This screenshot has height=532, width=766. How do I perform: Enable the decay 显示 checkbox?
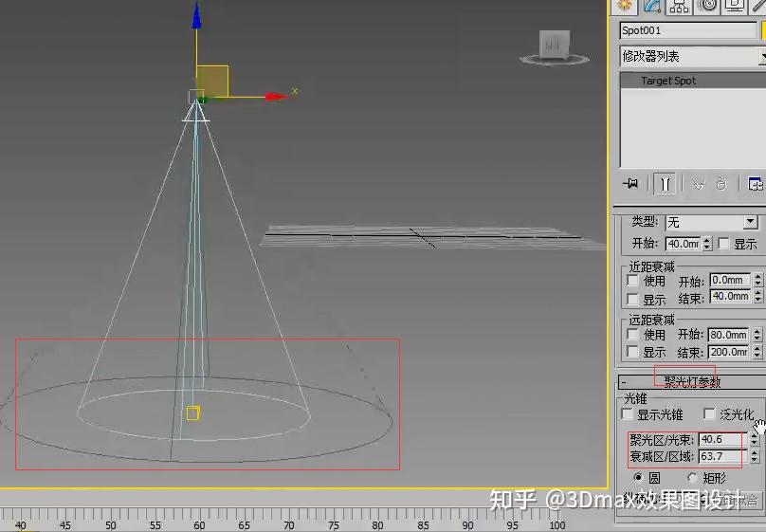(x=724, y=244)
